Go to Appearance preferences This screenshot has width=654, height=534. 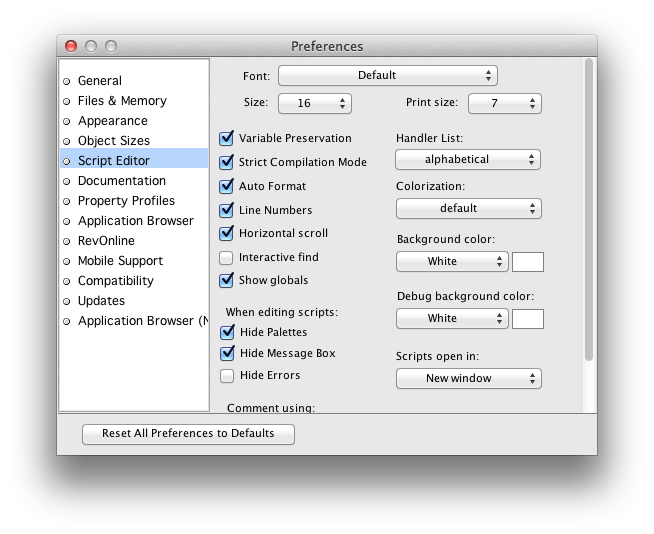coord(112,121)
